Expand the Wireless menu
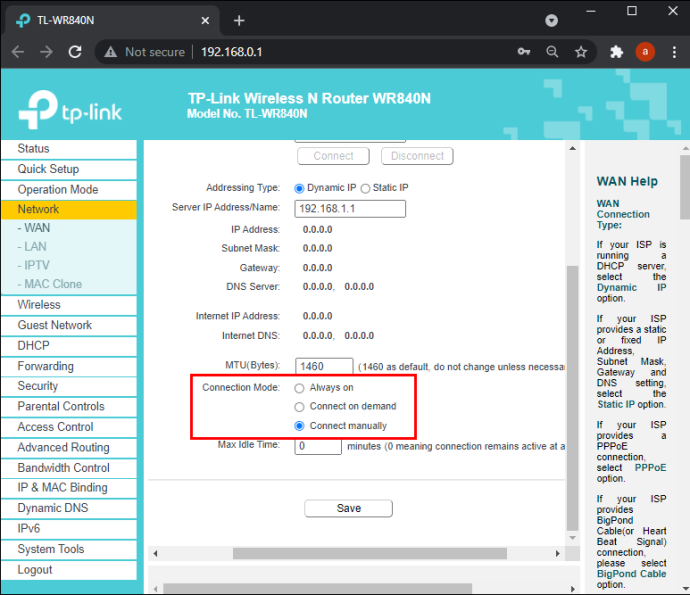This screenshot has height=595, width=690. click(x=69, y=305)
